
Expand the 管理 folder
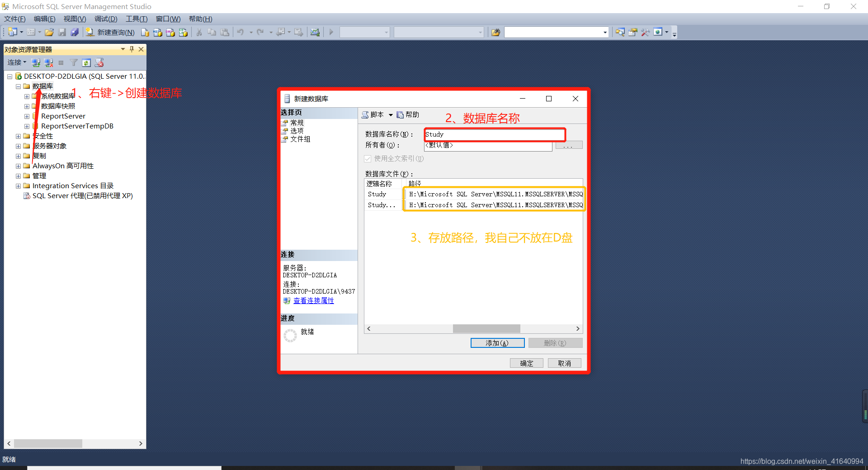point(18,176)
